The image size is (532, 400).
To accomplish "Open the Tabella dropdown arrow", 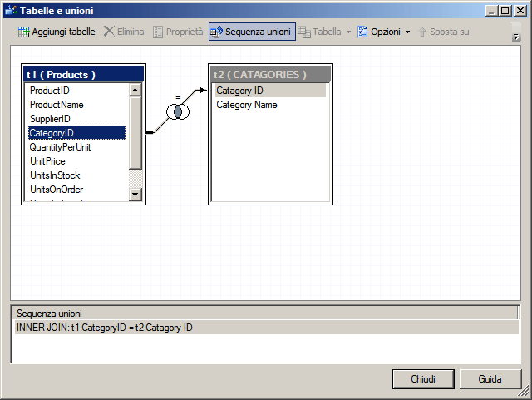I will [348, 32].
